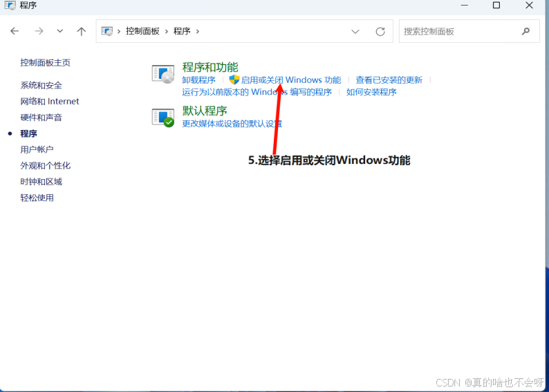This screenshot has height=392, width=549.
Task: Click the 程序和功能 icon
Action: [x=163, y=74]
